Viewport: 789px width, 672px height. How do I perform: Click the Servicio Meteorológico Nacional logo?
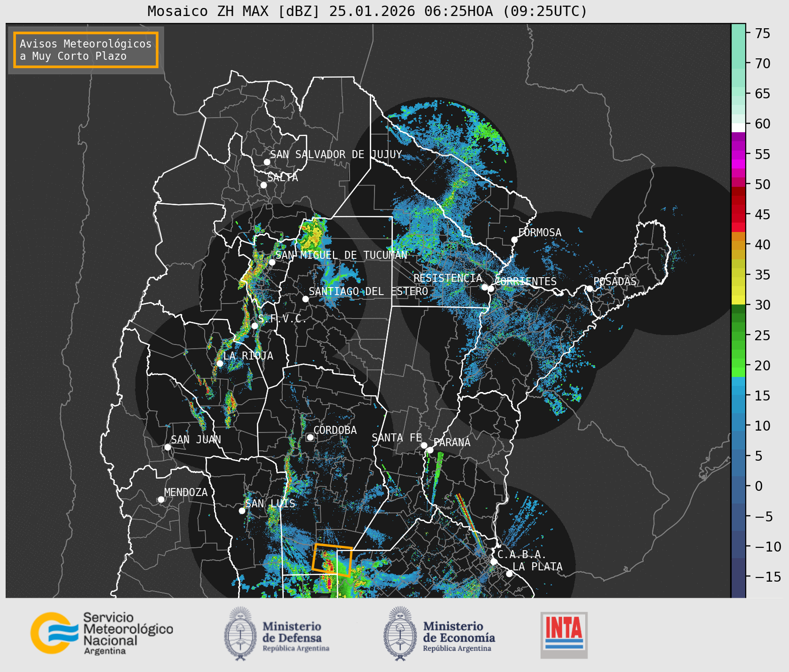point(102,633)
